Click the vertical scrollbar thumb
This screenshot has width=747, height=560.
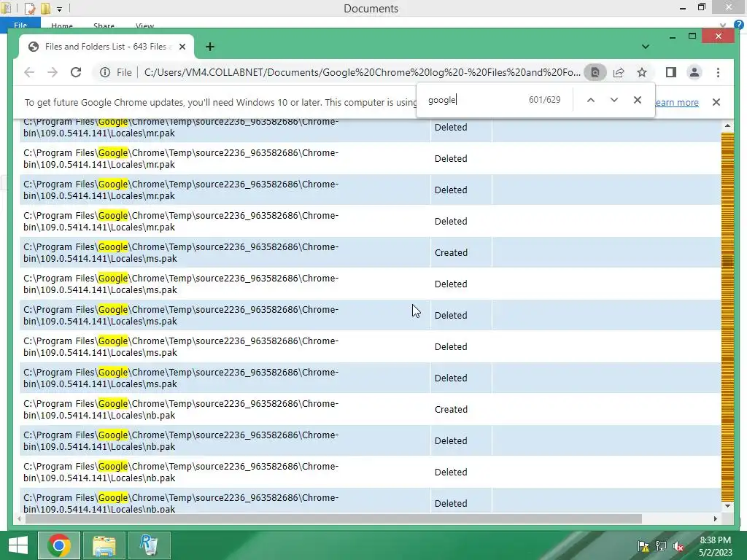tap(727, 262)
